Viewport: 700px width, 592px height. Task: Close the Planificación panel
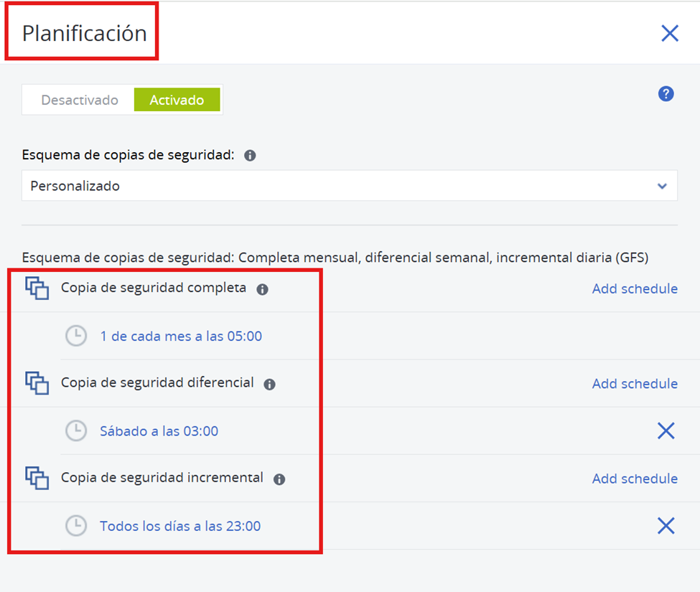pos(669,33)
